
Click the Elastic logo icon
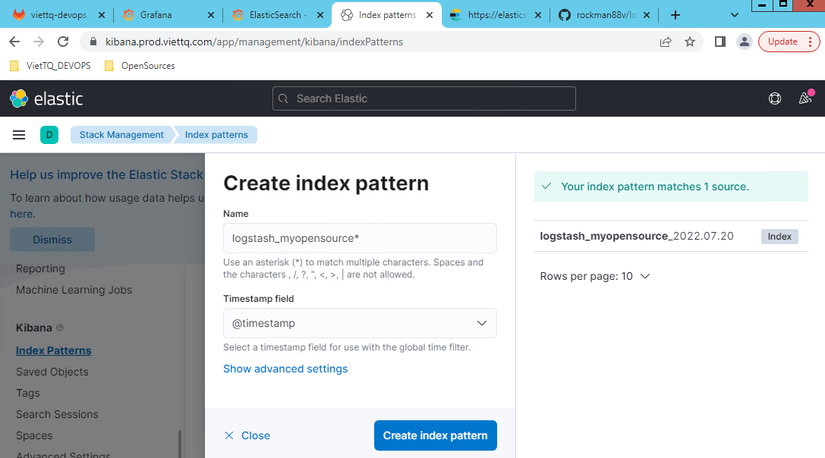pos(18,99)
